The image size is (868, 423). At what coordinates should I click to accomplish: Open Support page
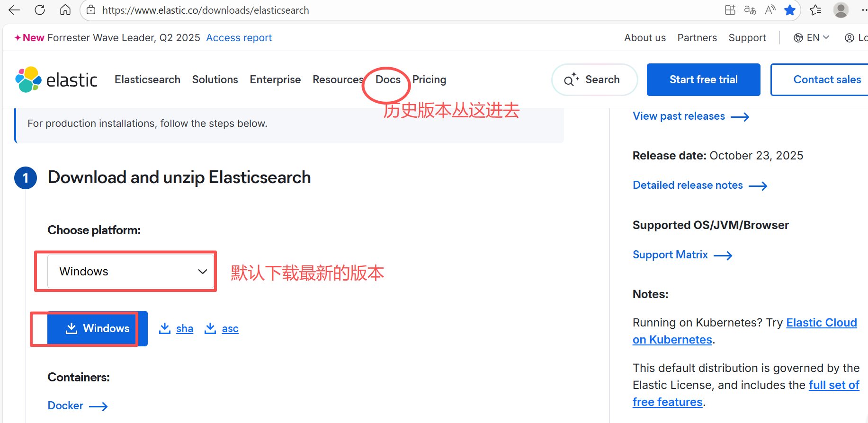[747, 38]
